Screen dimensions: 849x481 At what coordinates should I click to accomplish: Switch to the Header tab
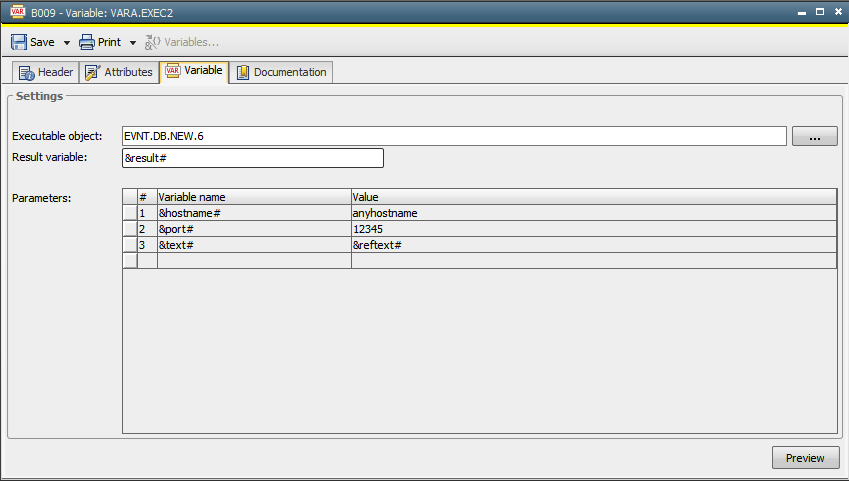click(46, 72)
